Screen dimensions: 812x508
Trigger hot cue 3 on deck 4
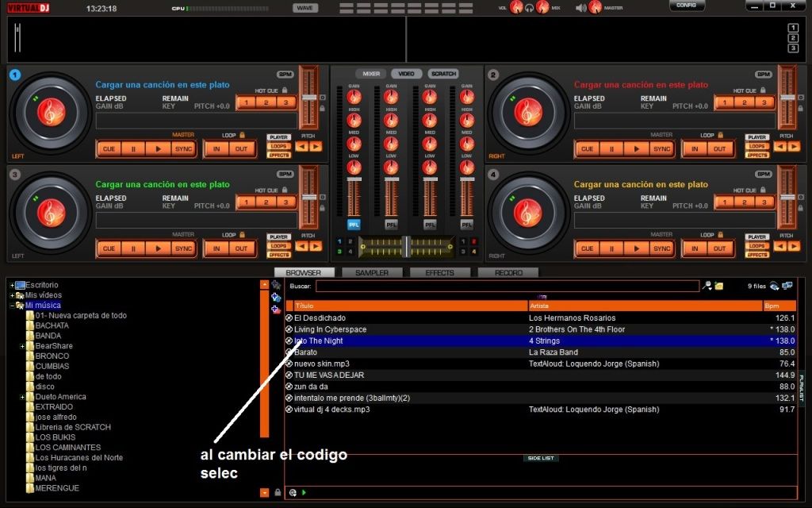764,202
